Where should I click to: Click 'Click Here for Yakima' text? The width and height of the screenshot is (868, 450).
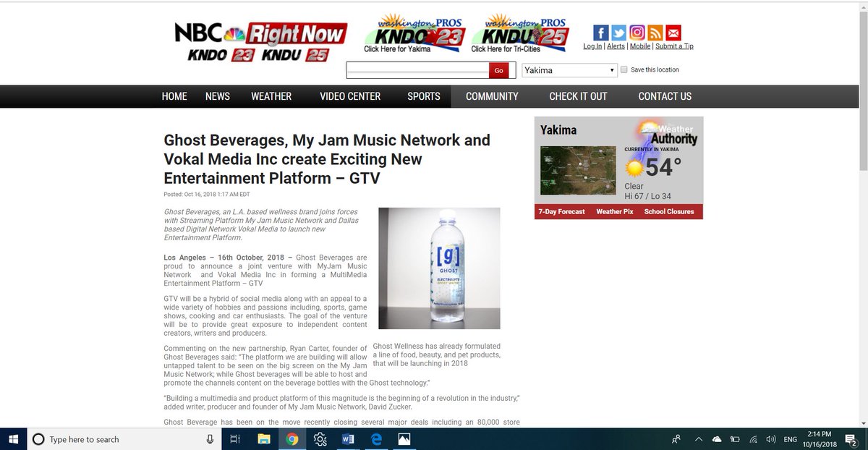point(397,49)
